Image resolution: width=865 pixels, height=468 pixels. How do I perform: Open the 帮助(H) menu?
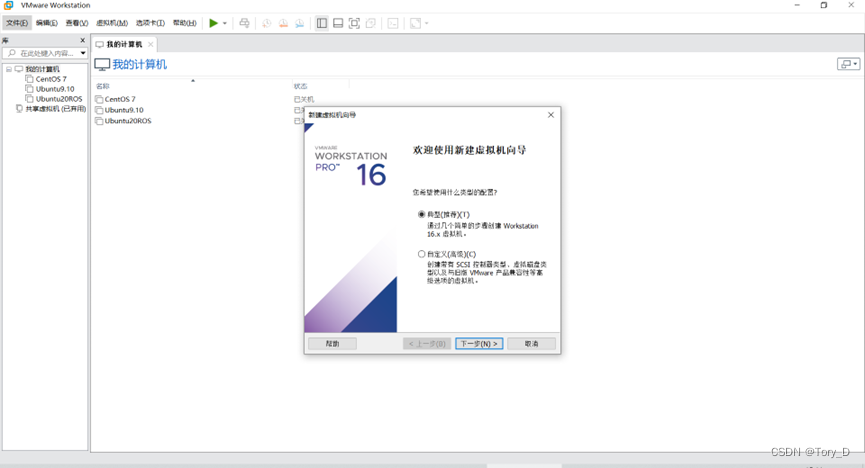click(185, 23)
